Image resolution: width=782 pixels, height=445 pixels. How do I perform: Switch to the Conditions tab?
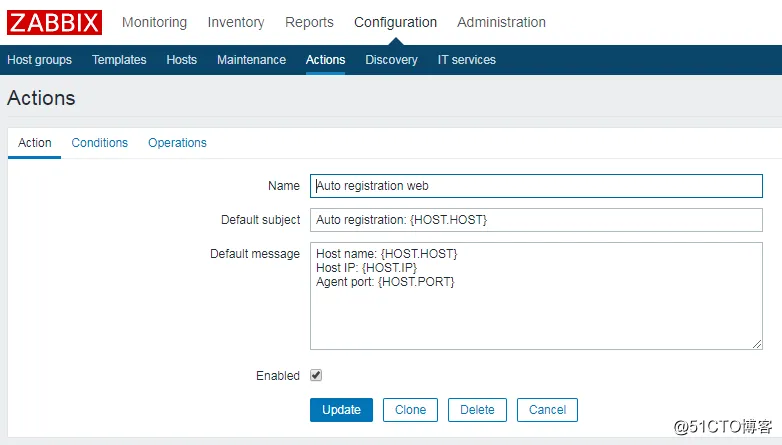click(x=100, y=143)
